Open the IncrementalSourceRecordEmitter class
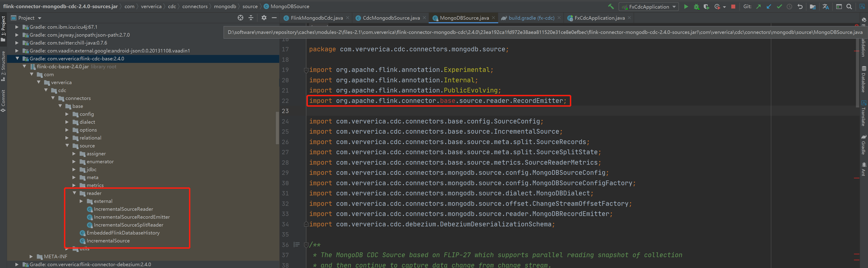 (x=132, y=217)
